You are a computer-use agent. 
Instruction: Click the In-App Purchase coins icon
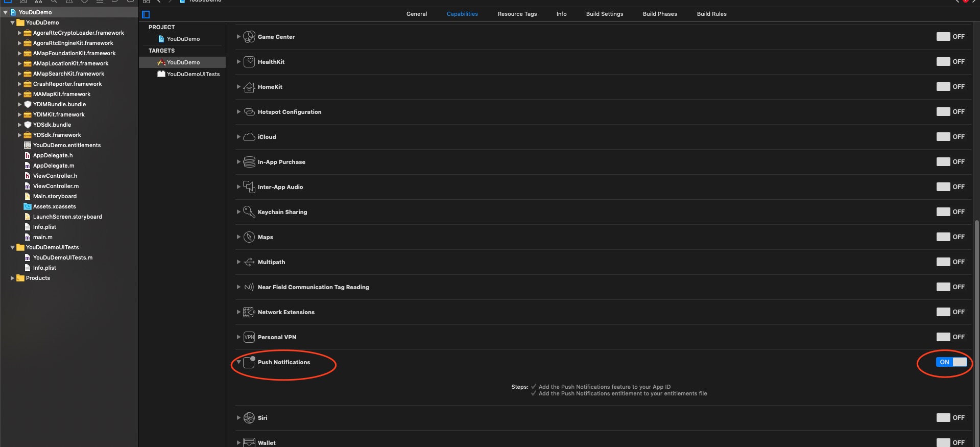click(x=249, y=162)
